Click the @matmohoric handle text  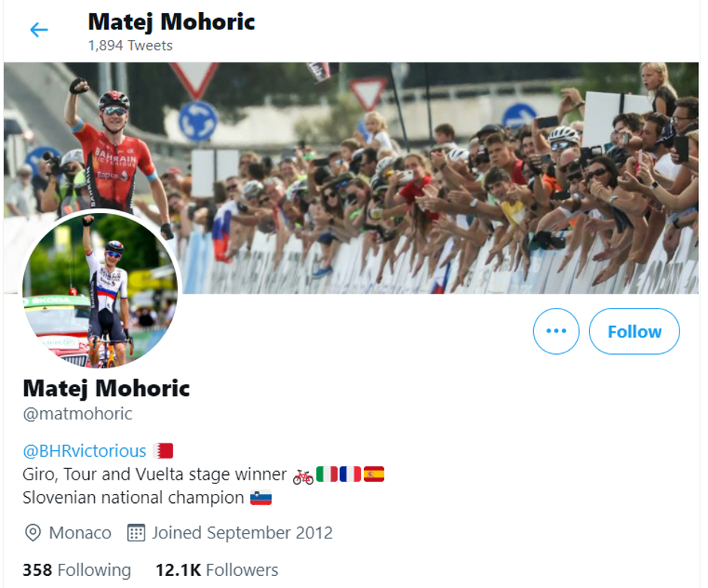point(76,413)
